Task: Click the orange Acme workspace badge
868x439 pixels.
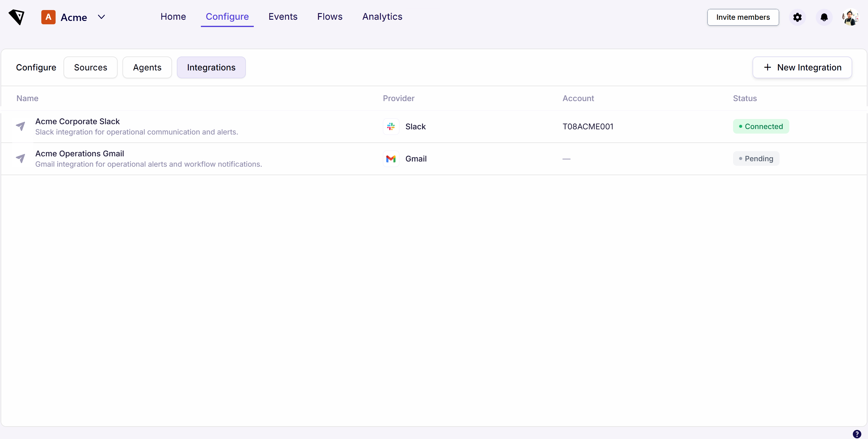Action: [48, 17]
